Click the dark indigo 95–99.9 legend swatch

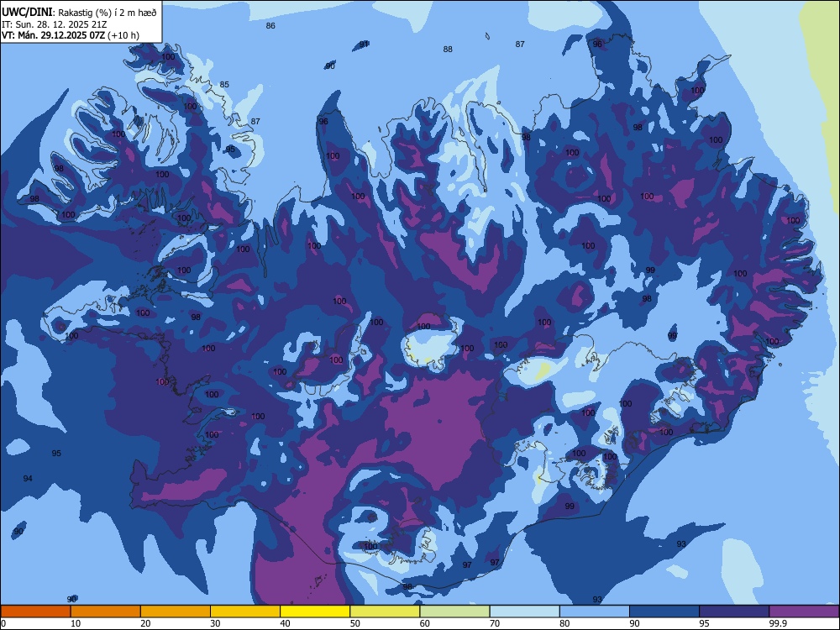pyautogui.click(x=734, y=612)
